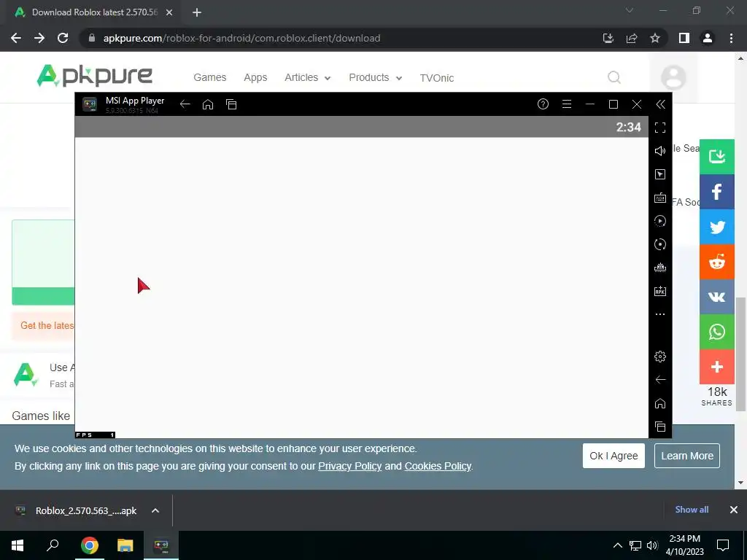The height and width of the screenshot is (560, 747).
Task: Open keyboard controls in App Player sidebar
Action: [660, 198]
